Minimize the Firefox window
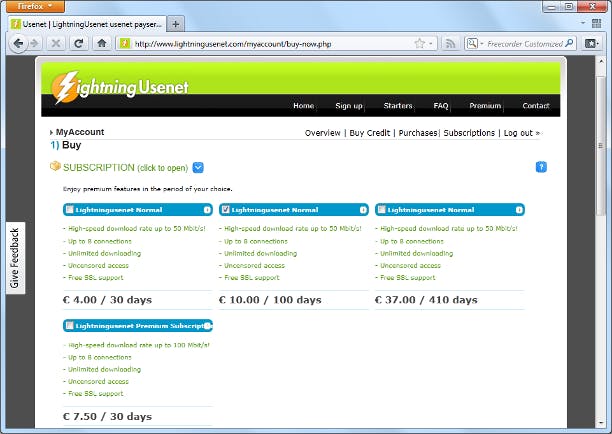 point(551,6)
